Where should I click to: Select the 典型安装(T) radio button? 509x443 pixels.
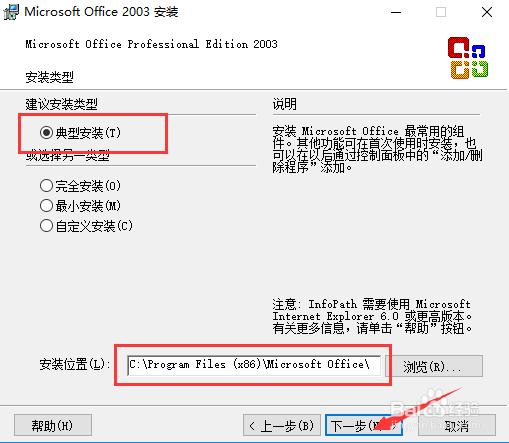[46, 133]
